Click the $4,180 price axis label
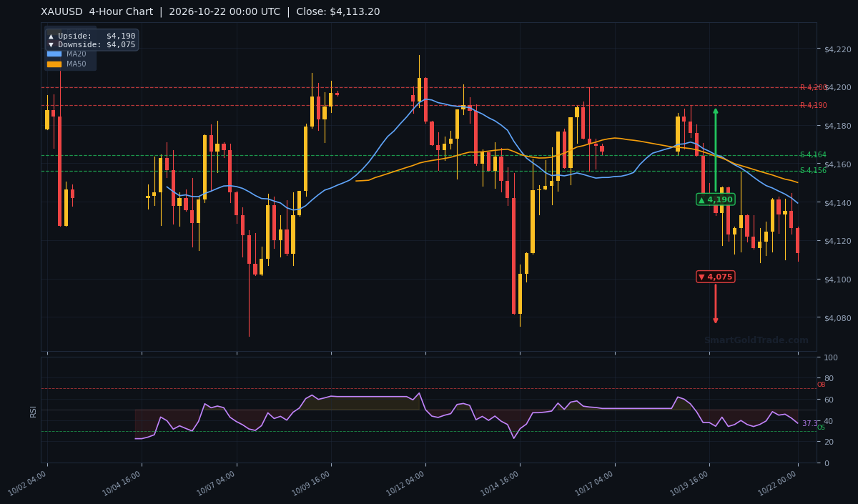This screenshot has width=858, height=504. 837,126
